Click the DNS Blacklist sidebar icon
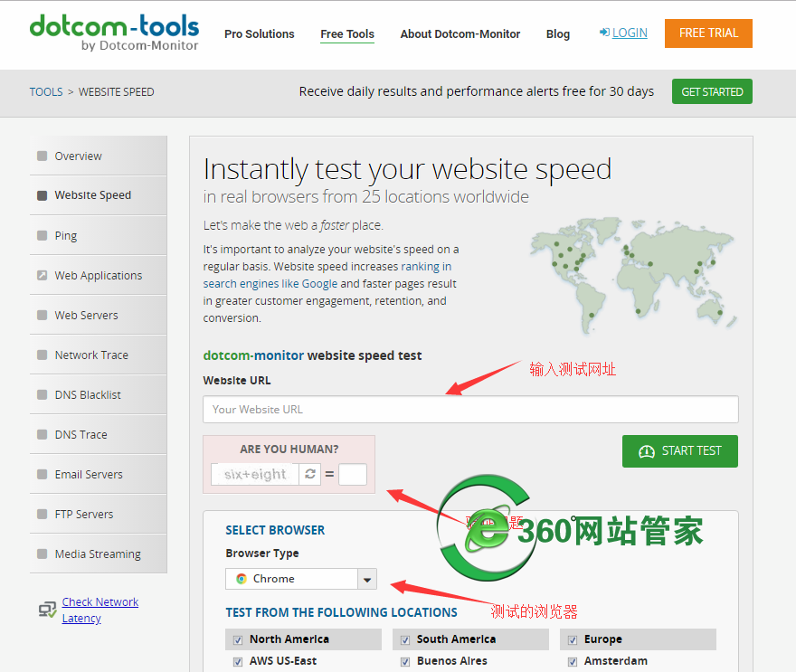 (x=43, y=395)
